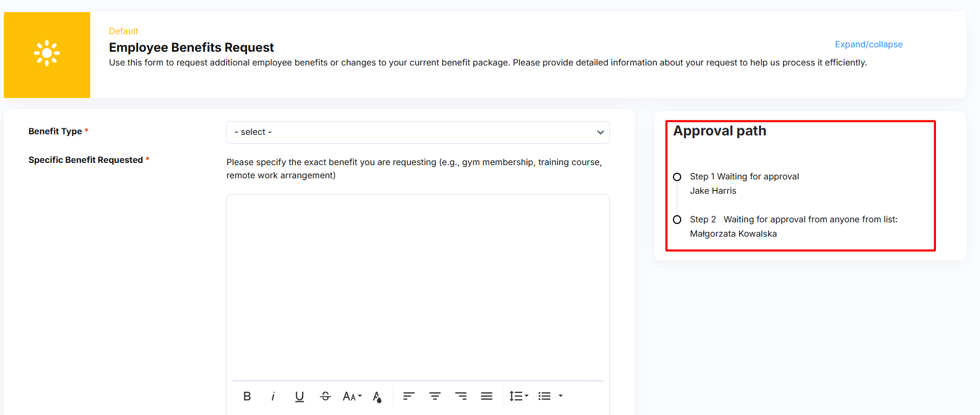980x415 pixels.
Task: Open the text color picker
Action: click(377, 396)
